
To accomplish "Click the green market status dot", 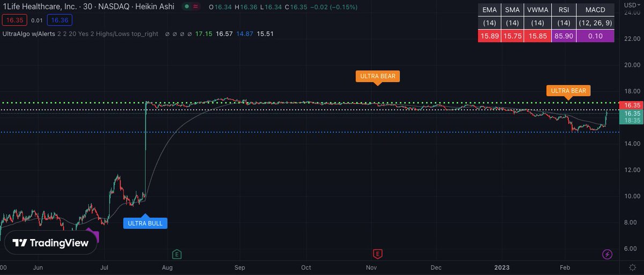I will 186,7.
